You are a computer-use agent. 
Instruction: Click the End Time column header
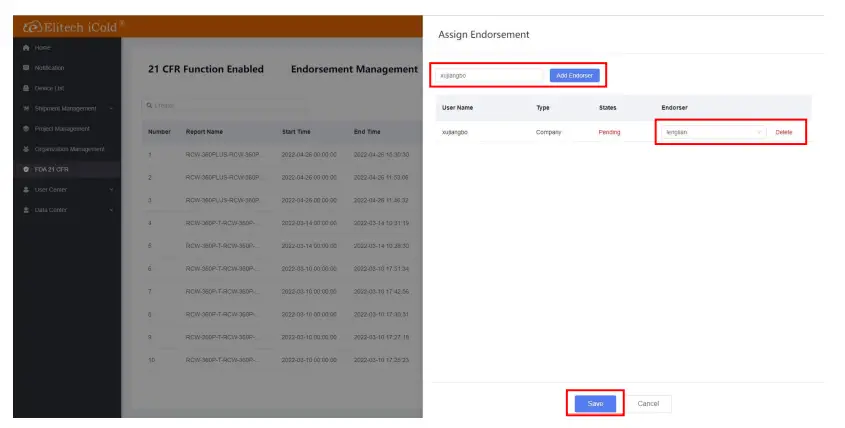coord(367,132)
